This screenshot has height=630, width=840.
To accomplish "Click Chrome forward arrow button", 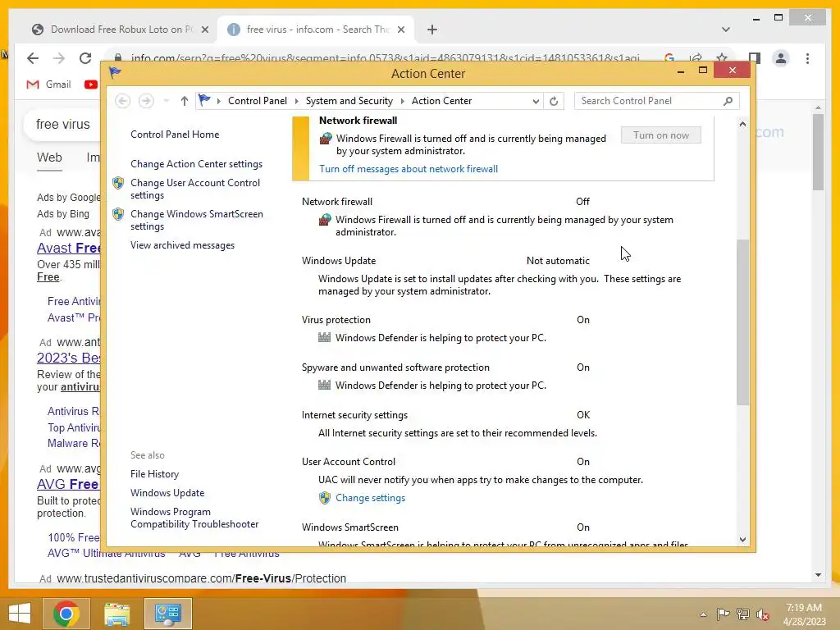I will coord(59,58).
